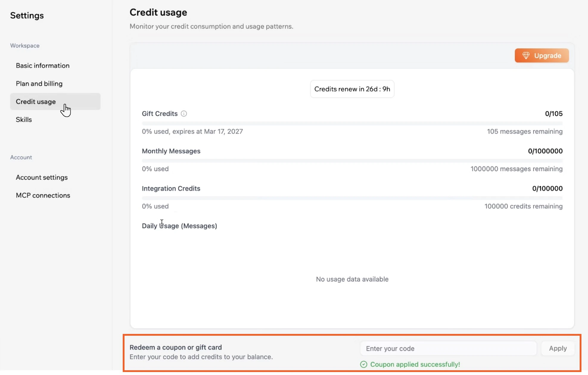Click the Gift Credits progress bar

(352, 123)
